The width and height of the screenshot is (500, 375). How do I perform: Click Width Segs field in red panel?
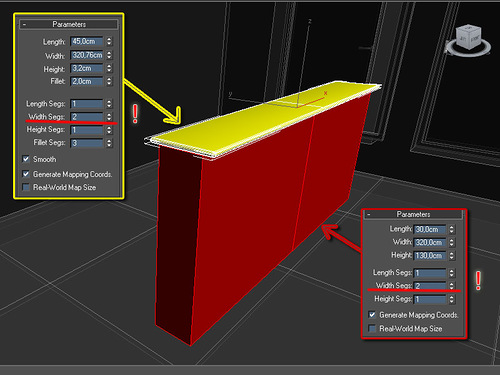430,286
